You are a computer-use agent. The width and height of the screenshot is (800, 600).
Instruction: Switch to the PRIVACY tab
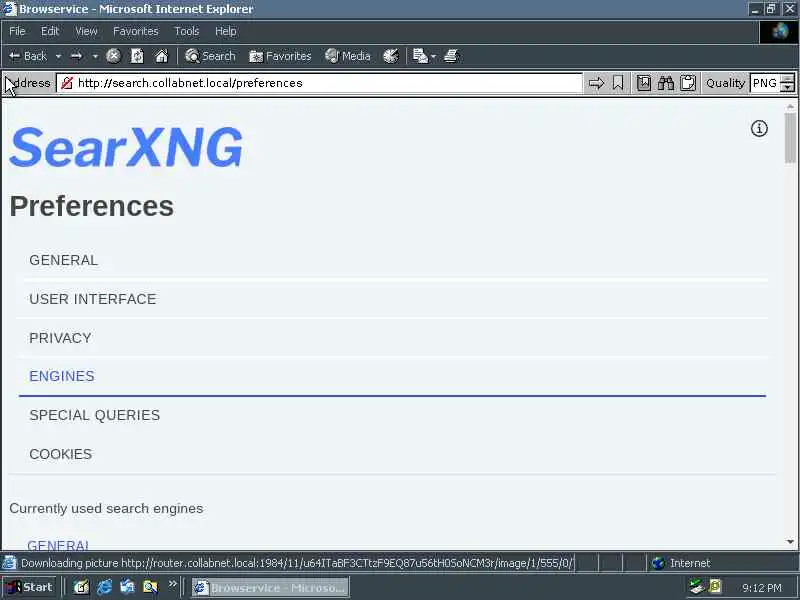[60, 338]
